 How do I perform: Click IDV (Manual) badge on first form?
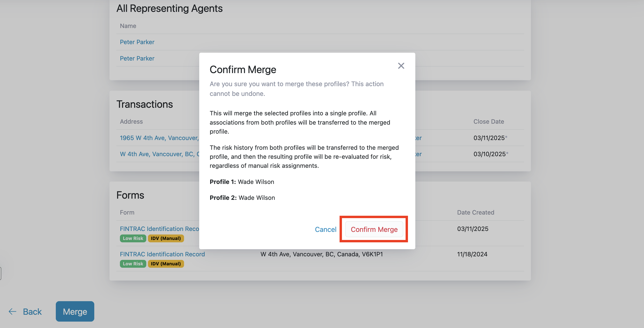166,238
